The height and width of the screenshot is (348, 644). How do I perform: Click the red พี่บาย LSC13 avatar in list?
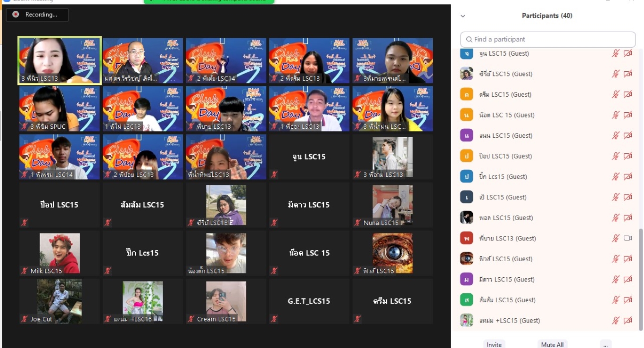click(x=466, y=238)
